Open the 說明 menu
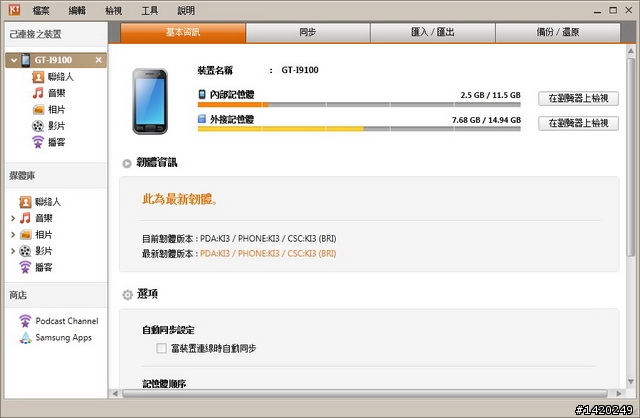 coord(186,11)
